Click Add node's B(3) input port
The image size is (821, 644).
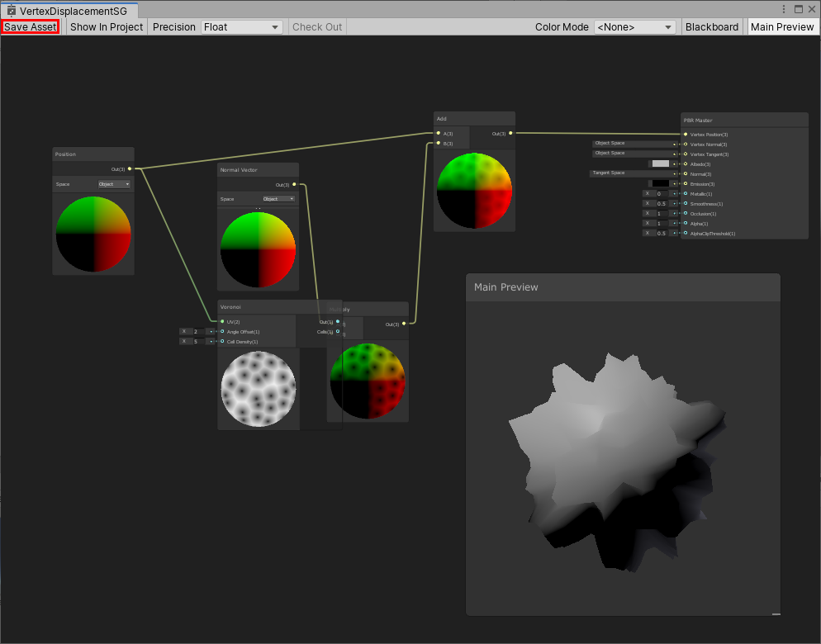(439, 144)
